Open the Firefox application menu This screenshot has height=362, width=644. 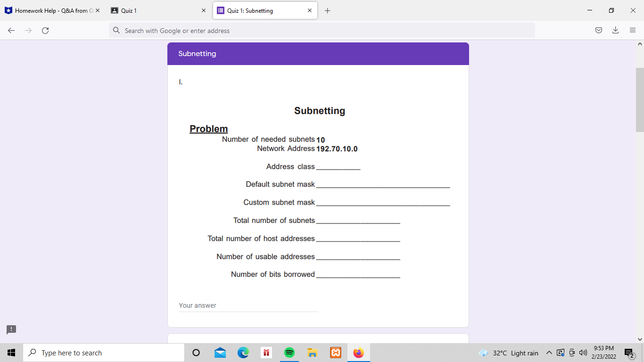pyautogui.click(x=632, y=30)
